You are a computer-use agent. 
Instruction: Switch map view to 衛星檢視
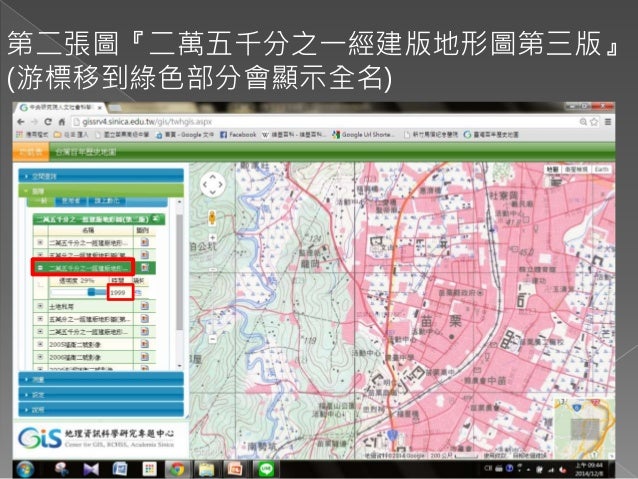tap(575, 169)
